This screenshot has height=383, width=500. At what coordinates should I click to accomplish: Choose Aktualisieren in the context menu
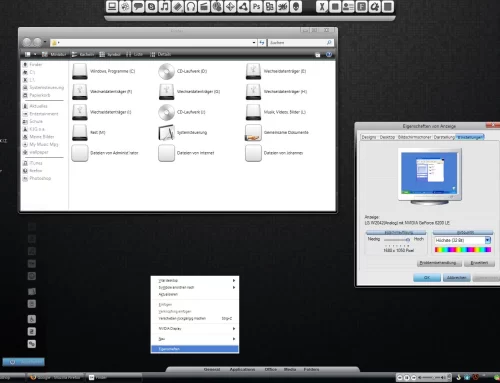195,294
